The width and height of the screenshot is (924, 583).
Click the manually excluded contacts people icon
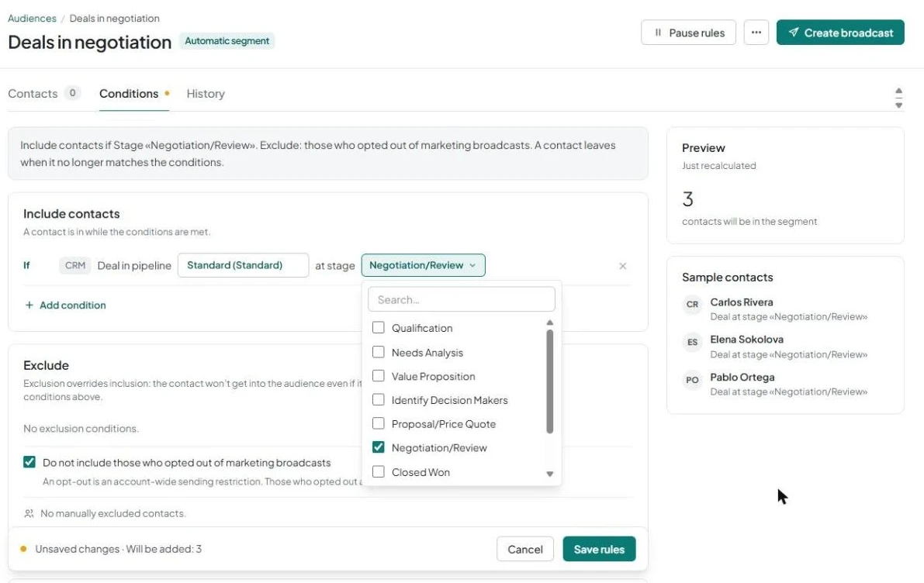coord(29,513)
